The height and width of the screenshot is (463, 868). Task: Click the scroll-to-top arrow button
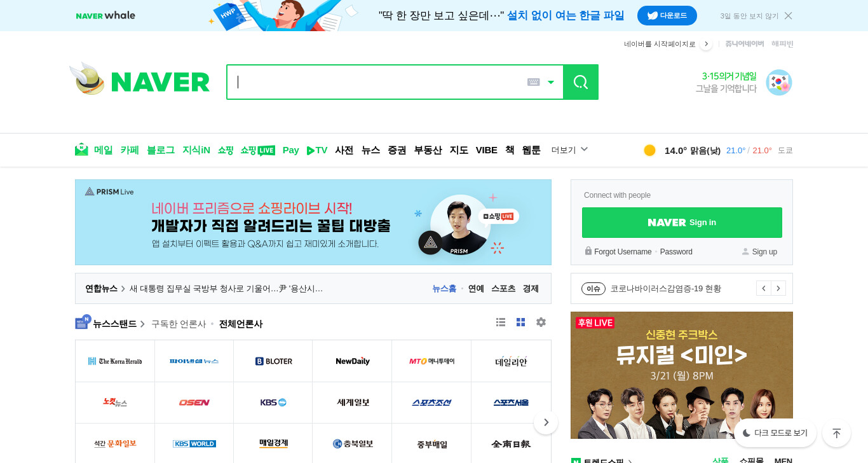point(836,433)
